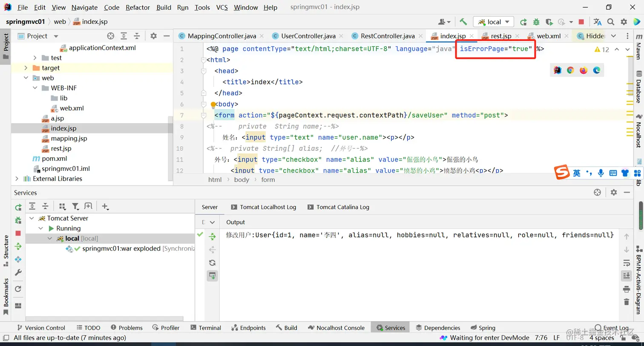Click the Sogou input microphone icon

[601, 173]
